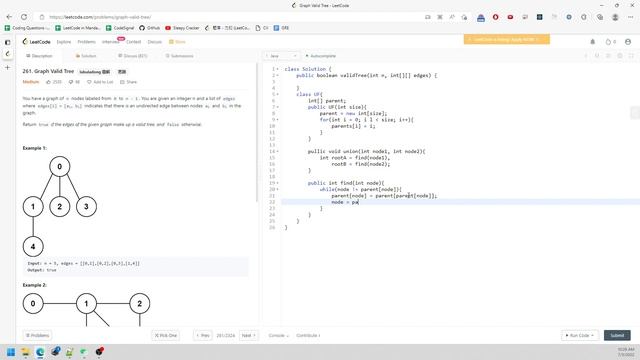This screenshot has width=640, height=360.
Task: Open browser settings and more menu
Action: (631, 17)
